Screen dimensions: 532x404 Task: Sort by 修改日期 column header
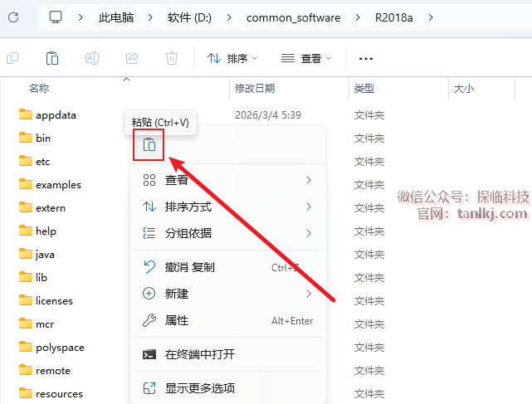click(x=255, y=88)
